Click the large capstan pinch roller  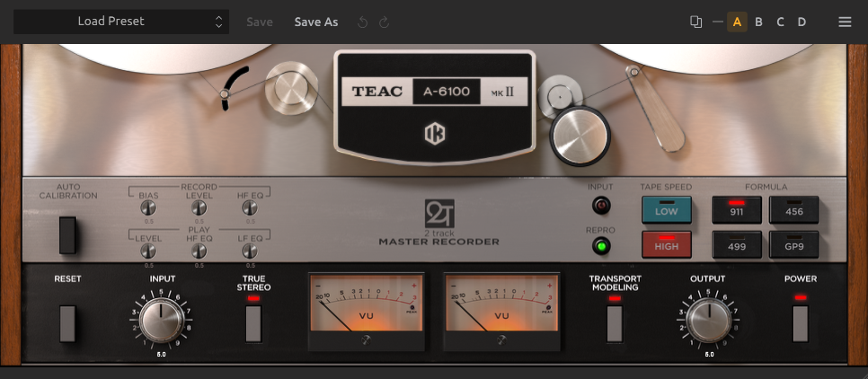580,137
